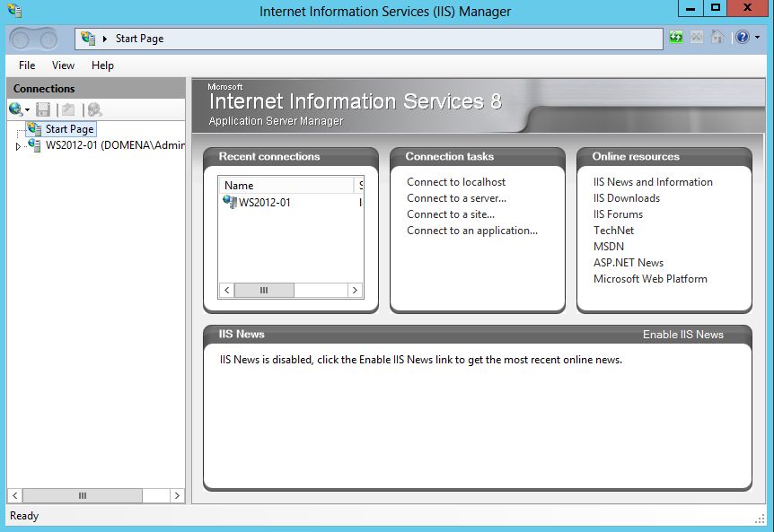Viewport: 774px width, 532px height.
Task: Click left arrow of Recent connections scrollbar
Action: 226,291
